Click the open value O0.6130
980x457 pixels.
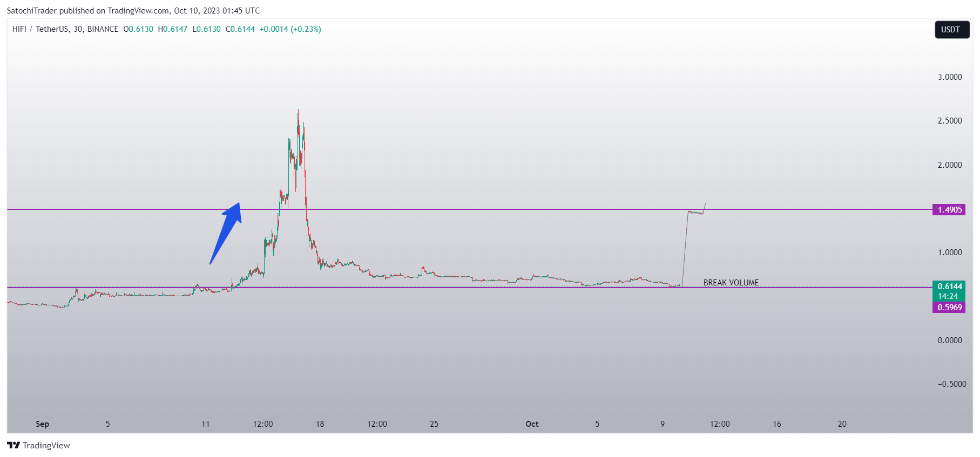[x=138, y=29]
